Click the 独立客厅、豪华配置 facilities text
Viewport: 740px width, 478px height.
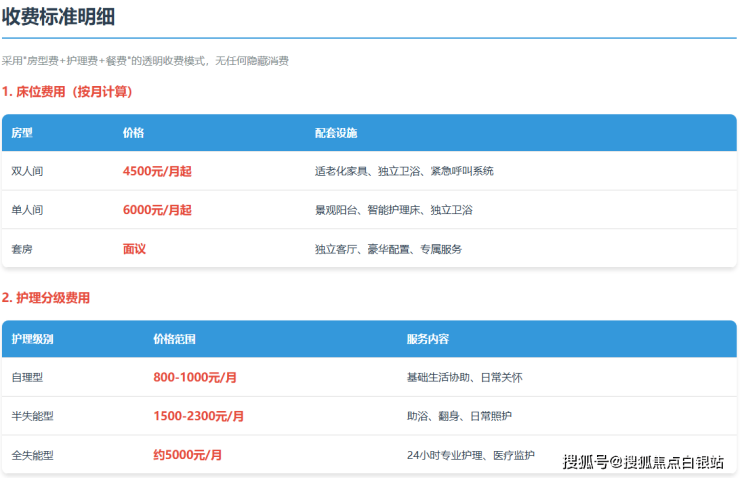click(x=388, y=249)
